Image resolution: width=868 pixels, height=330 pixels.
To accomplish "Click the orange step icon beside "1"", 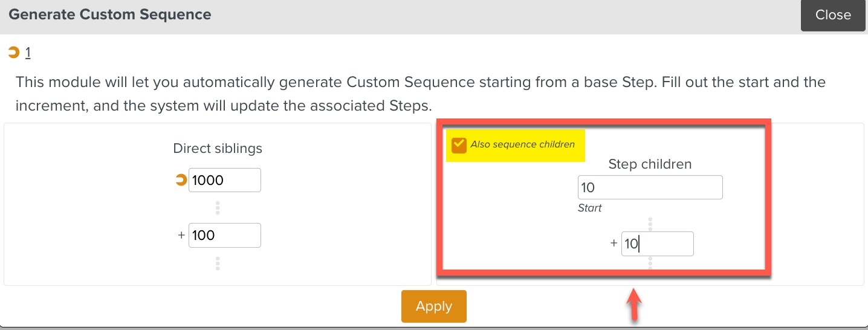I will [x=14, y=53].
